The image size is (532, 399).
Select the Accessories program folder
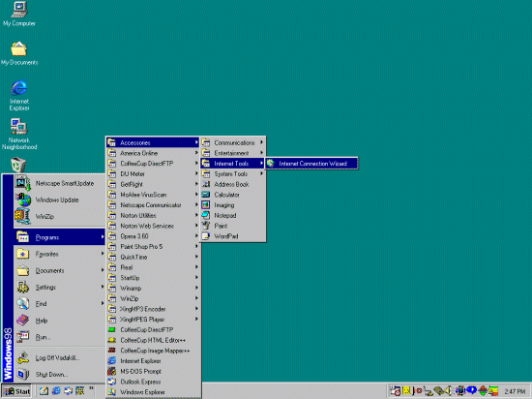(153, 142)
